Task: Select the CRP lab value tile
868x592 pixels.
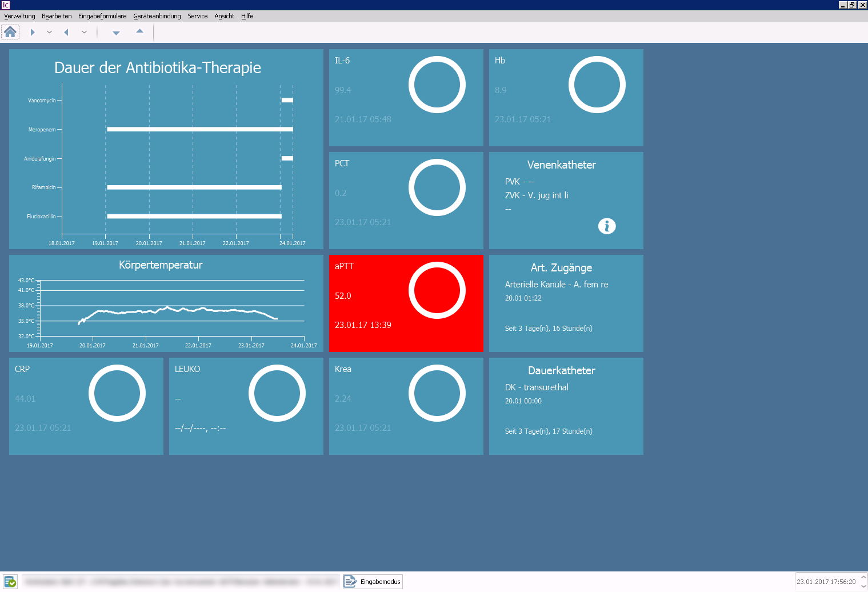Action: tap(86, 406)
